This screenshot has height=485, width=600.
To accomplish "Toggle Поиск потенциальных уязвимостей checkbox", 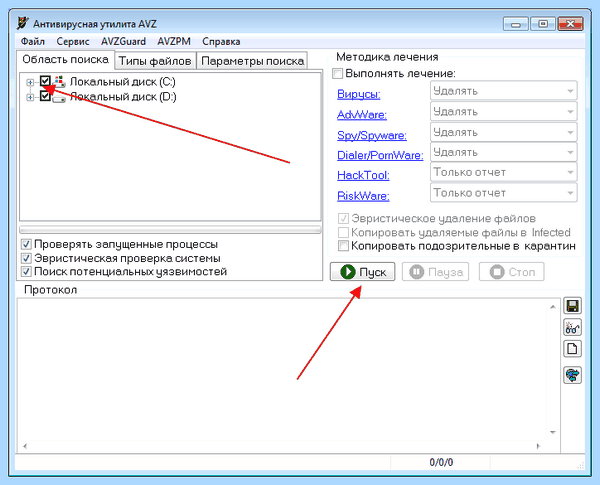I will tap(26, 272).
